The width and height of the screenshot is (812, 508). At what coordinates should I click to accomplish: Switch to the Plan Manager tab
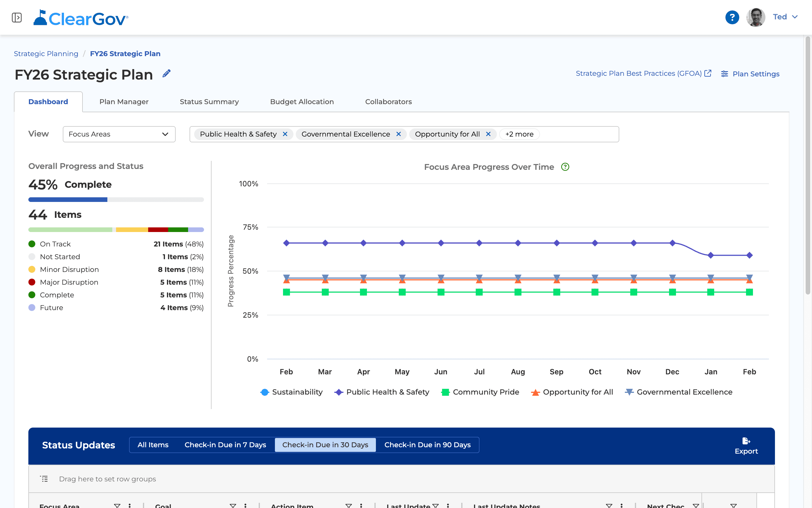[124, 102]
